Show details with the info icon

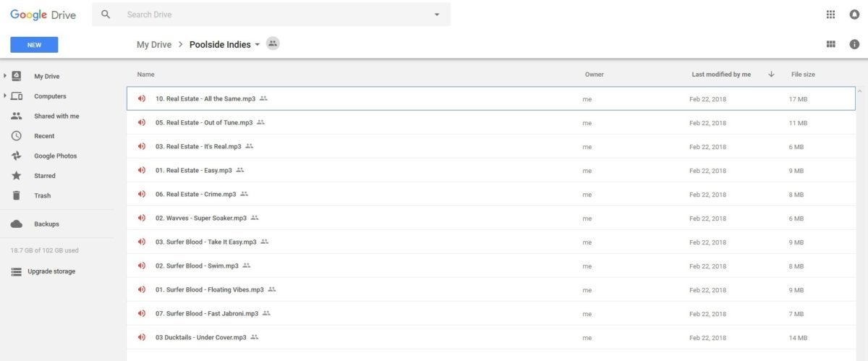(x=854, y=44)
